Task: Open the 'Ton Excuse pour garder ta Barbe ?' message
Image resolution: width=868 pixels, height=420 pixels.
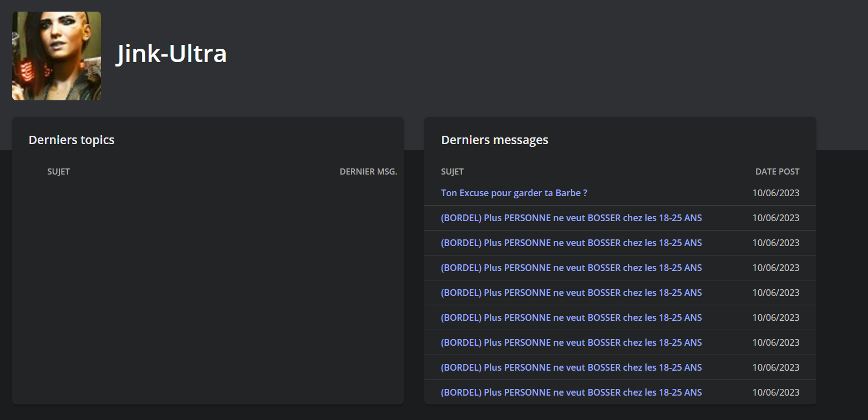Action: [x=514, y=193]
